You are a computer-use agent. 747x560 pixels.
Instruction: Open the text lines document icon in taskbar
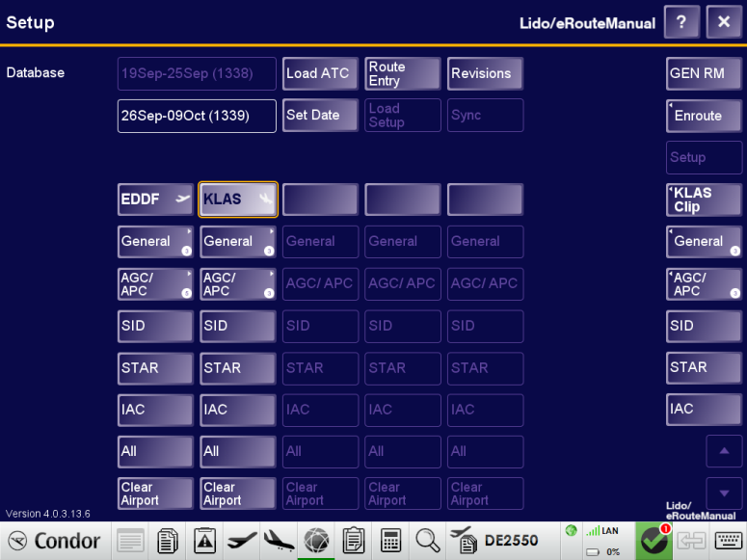130,541
